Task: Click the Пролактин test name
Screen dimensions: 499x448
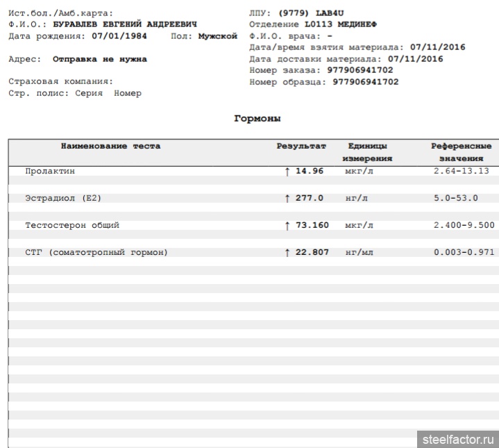Action: pos(50,171)
